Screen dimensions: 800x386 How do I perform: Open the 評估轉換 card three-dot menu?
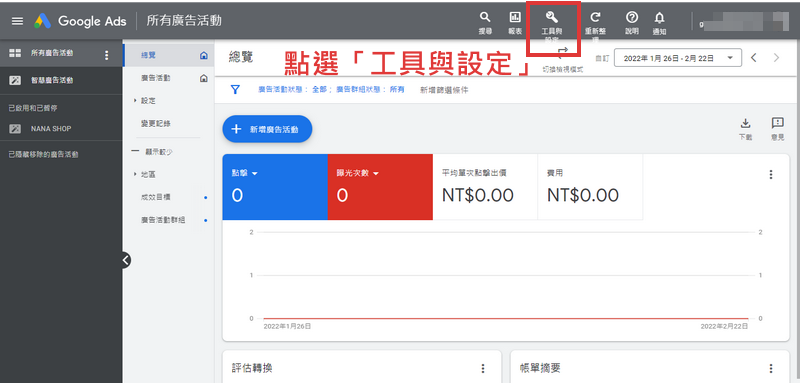tap(483, 368)
